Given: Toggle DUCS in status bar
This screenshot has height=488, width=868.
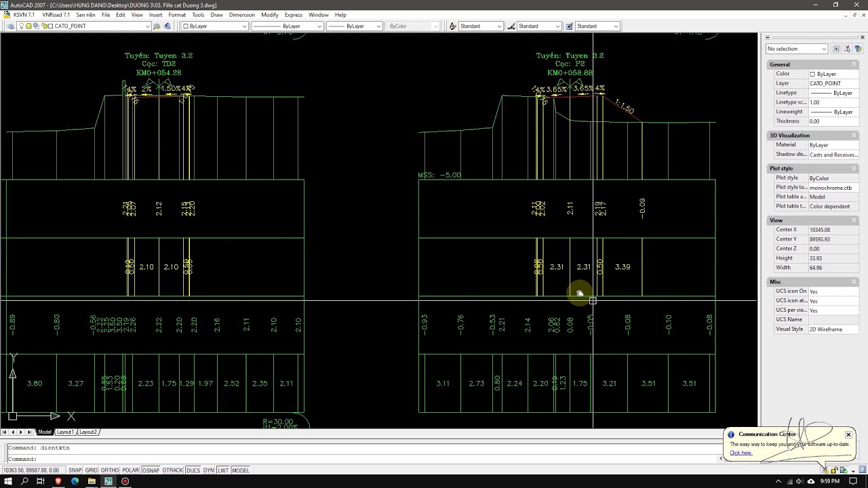Looking at the screenshot, I should click(x=193, y=470).
